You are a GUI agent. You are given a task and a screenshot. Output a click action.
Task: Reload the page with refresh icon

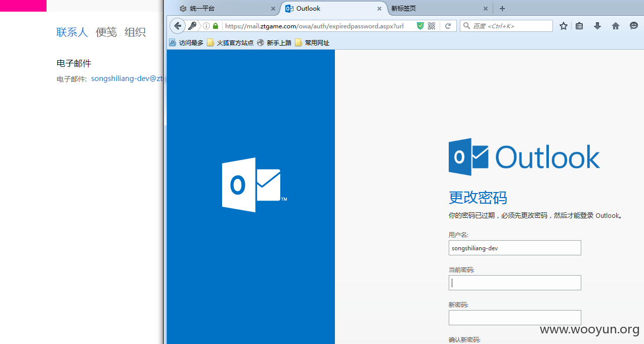[x=448, y=26]
